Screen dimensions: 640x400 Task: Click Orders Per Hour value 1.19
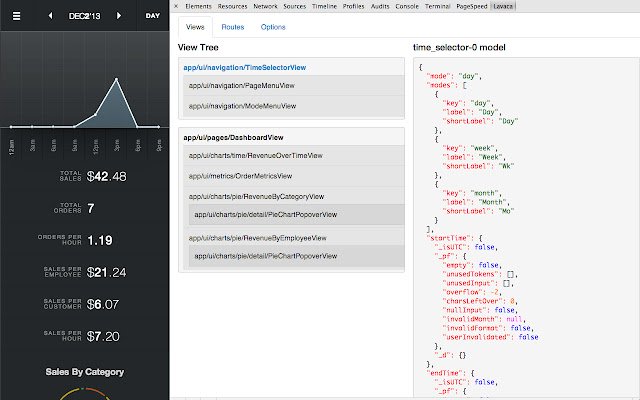[x=100, y=240]
